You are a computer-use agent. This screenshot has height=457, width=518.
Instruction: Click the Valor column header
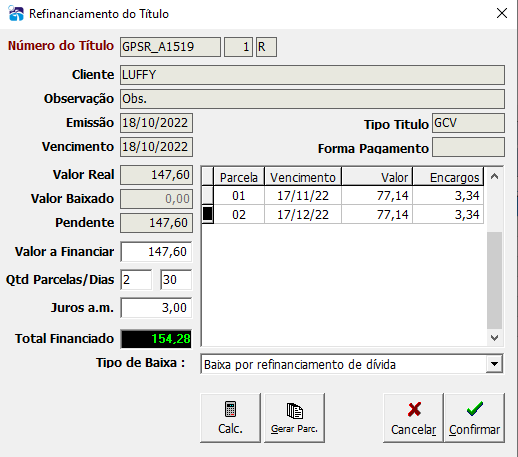coord(377,177)
